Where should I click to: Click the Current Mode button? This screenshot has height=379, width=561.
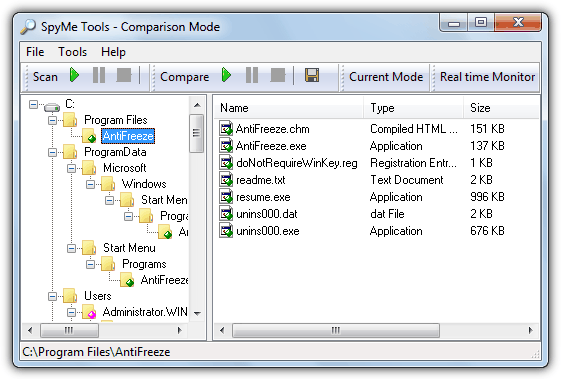point(386,77)
